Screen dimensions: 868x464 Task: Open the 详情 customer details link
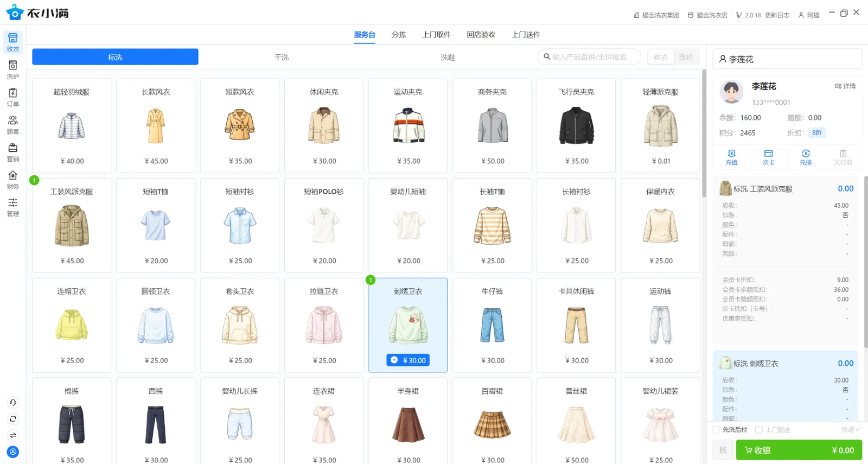pyautogui.click(x=845, y=86)
